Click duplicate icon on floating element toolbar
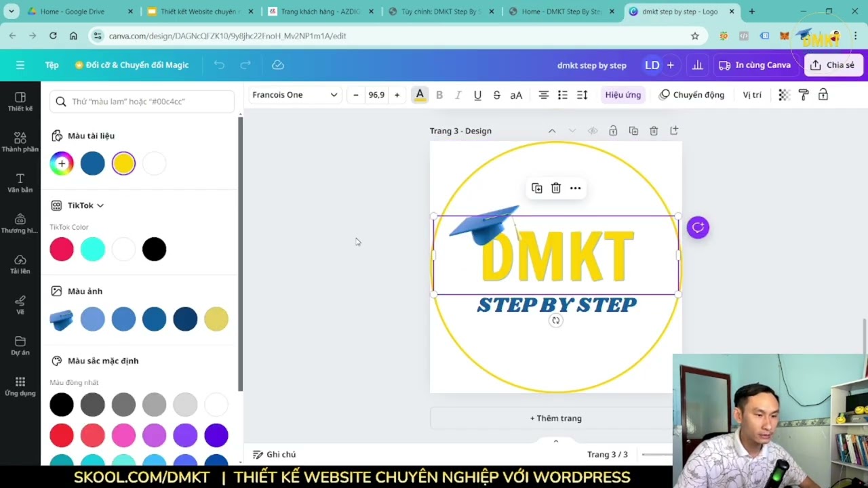The width and height of the screenshot is (868, 488). coord(537,188)
